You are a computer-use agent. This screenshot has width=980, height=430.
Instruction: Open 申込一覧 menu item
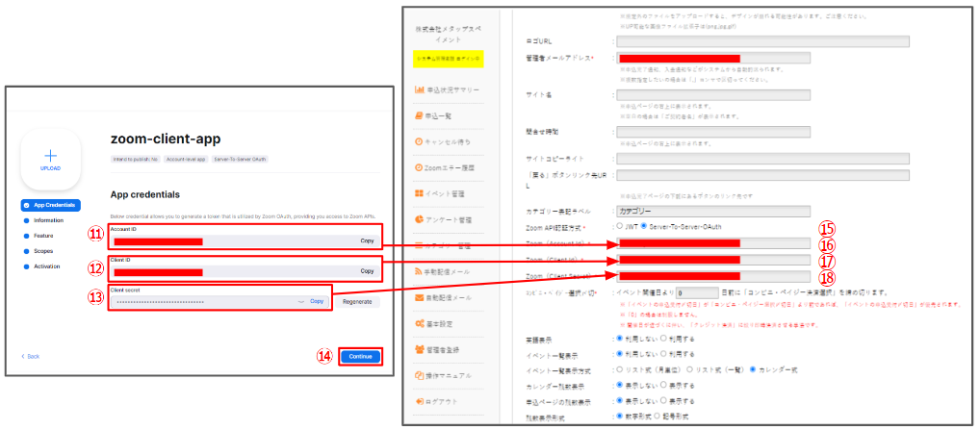tap(439, 115)
